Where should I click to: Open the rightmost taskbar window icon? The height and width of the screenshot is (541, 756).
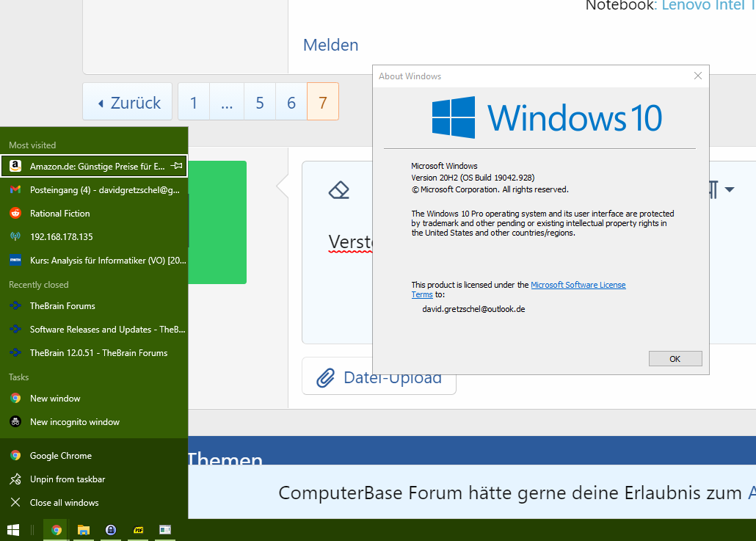[165, 530]
